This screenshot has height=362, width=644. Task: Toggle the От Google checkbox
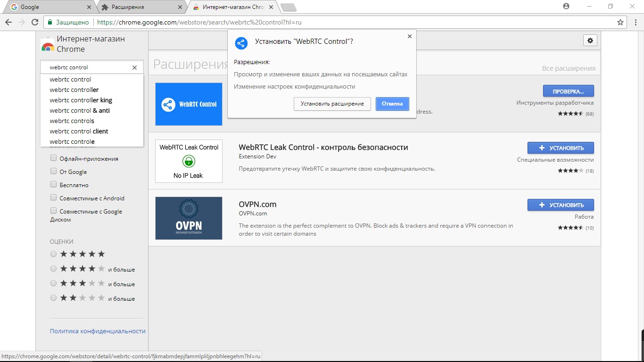tap(53, 172)
